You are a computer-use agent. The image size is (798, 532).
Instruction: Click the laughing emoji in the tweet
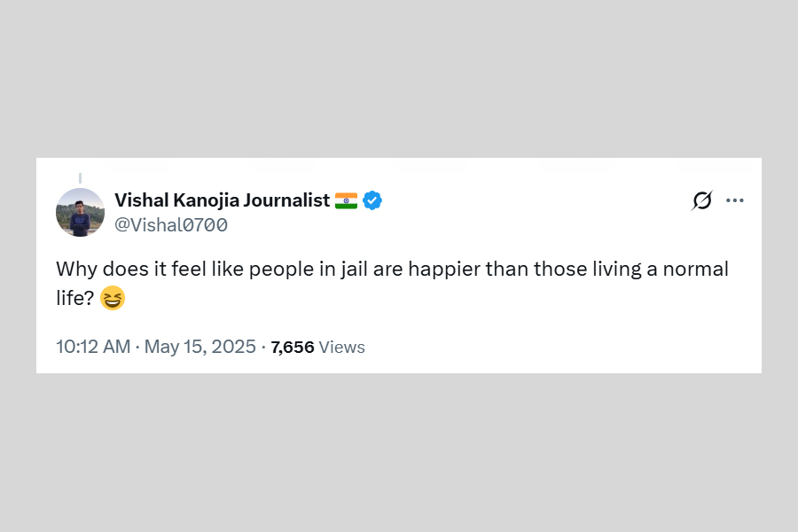113,299
